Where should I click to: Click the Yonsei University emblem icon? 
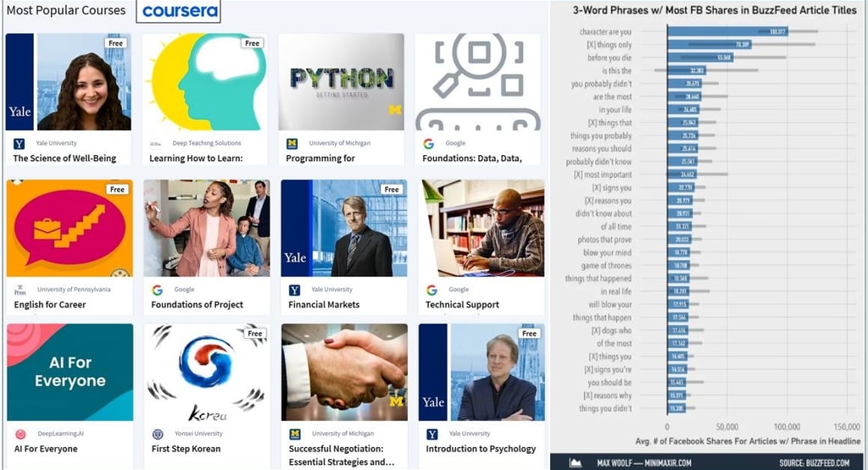coord(158,434)
